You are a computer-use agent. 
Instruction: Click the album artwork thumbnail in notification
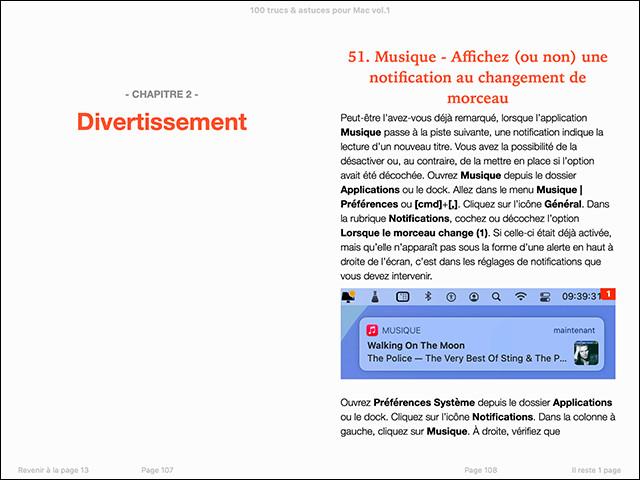tap(586, 352)
